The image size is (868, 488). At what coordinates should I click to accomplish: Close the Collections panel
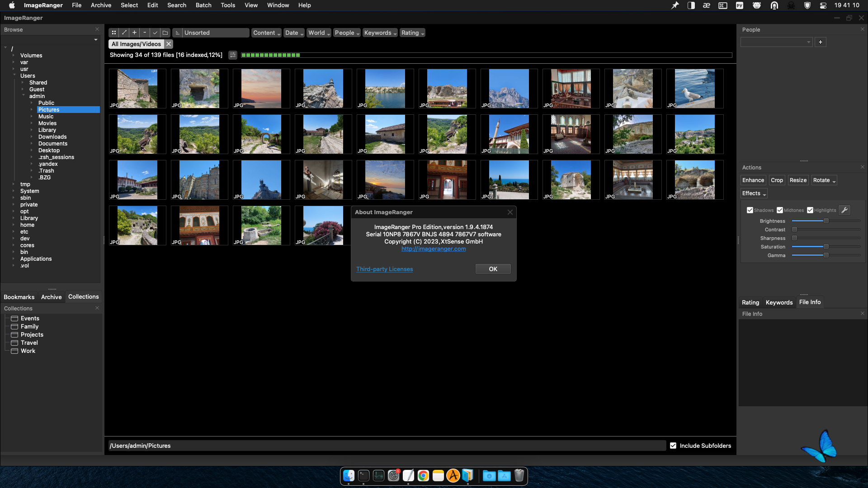coord(97,308)
